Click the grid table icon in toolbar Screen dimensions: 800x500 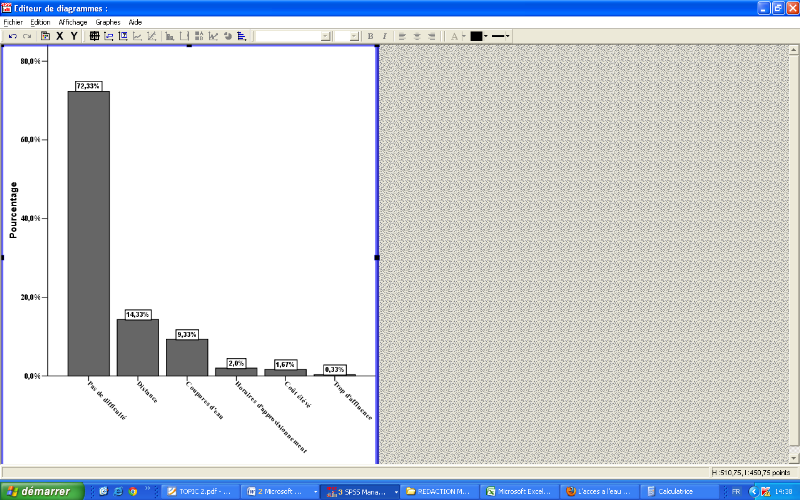click(94, 36)
